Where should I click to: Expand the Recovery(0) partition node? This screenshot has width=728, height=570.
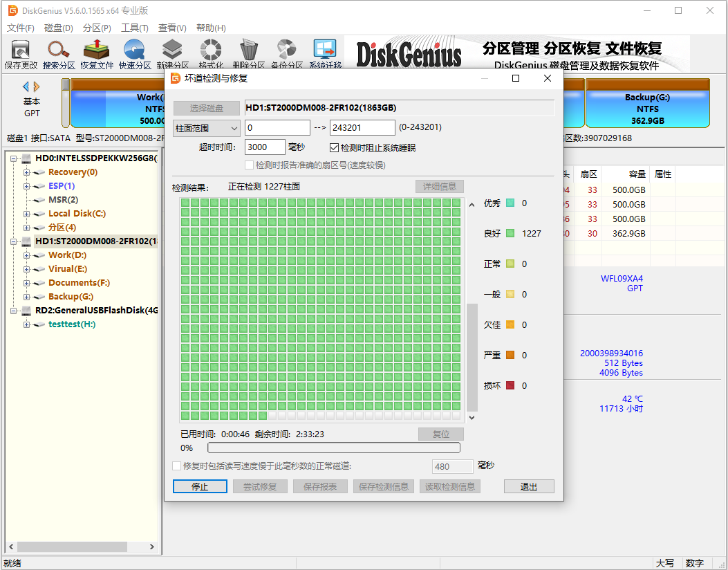[26, 173]
